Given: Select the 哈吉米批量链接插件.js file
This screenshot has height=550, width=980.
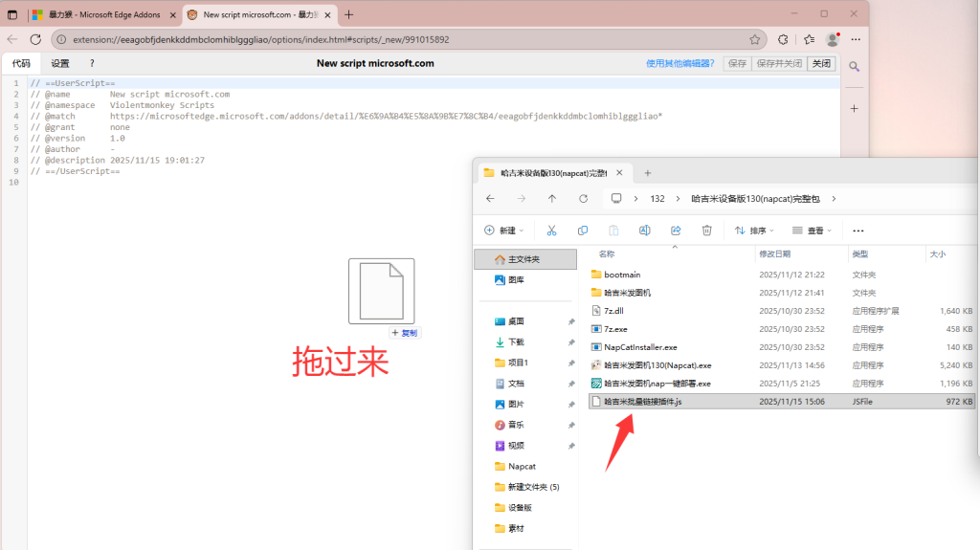Looking at the screenshot, I should click(x=781, y=401).
